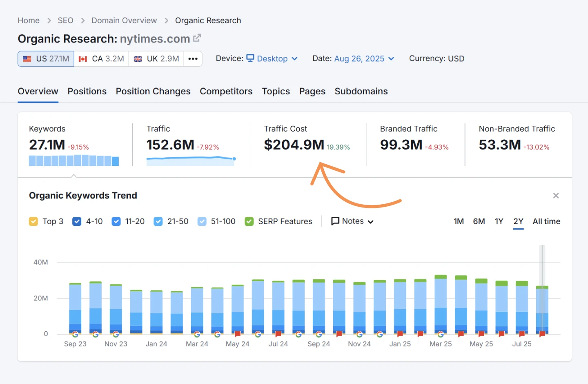Image resolution: width=588 pixels, height=384 pixels.
Task: Set chart range to 1M
Action: coord(459,221)
